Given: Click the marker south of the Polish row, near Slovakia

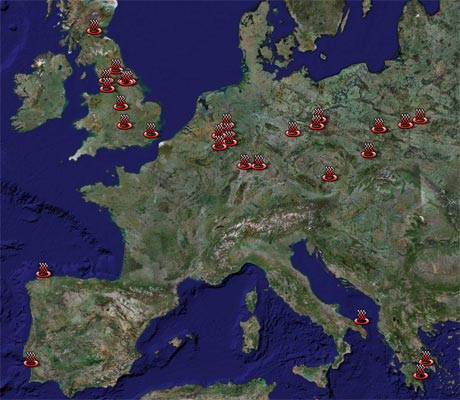Looking at the screenshot, I should [x=369, y=151].
